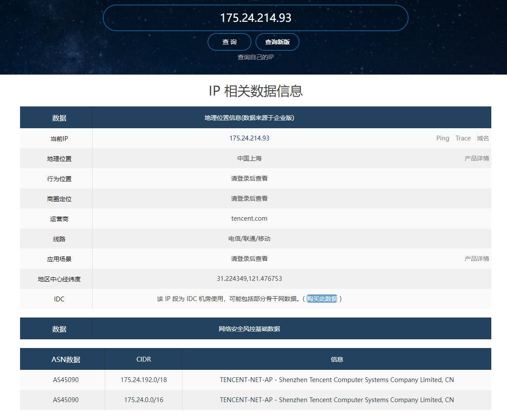Click the 中国上海 location value
The image size is (507, 420).
coord(249,158)
